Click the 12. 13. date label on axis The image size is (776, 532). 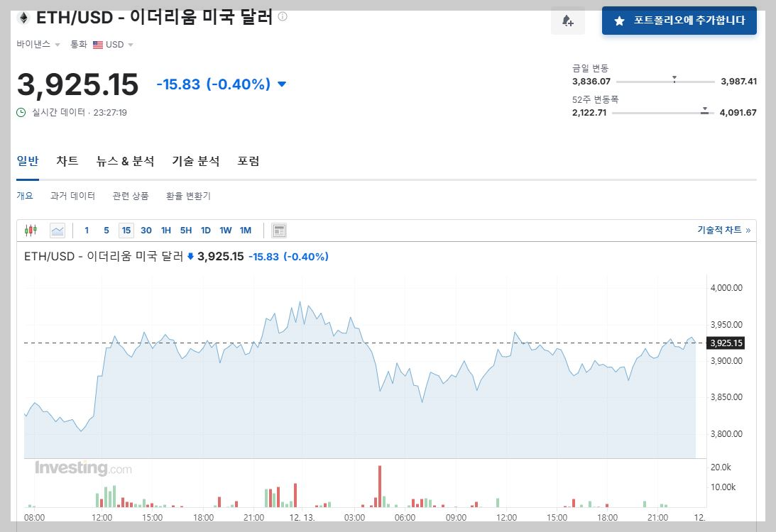pos(302,517)
